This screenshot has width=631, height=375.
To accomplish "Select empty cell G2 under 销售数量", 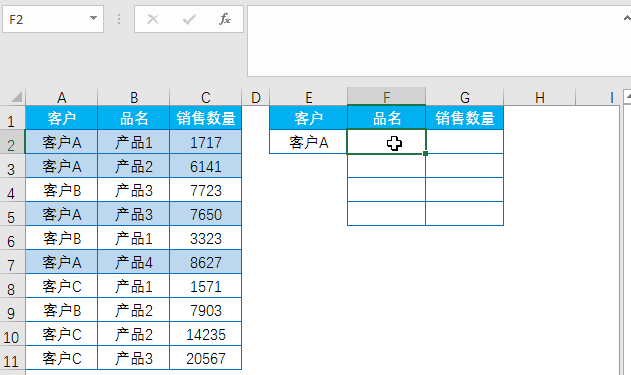I will [x=464, y=142].
